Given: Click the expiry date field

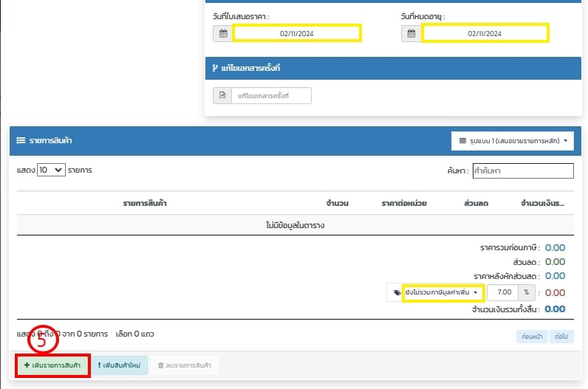Looking at the screenshot, I should [x=485, y=33].
